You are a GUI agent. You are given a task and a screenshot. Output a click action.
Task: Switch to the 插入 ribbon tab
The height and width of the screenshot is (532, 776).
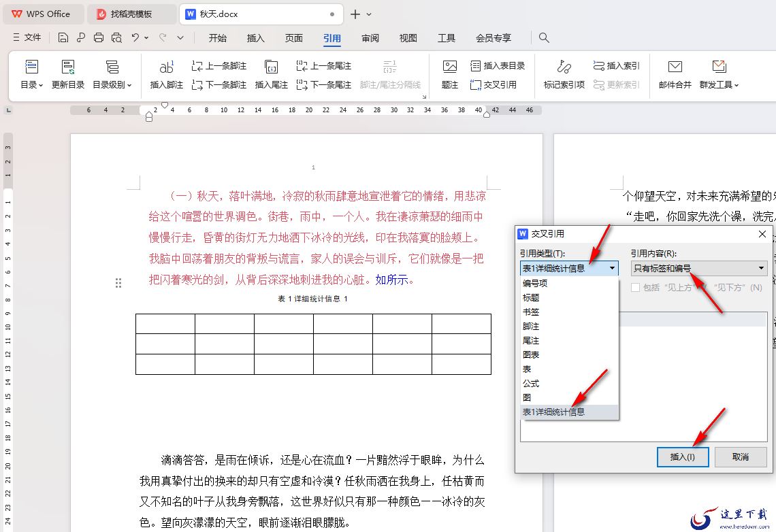255,38
